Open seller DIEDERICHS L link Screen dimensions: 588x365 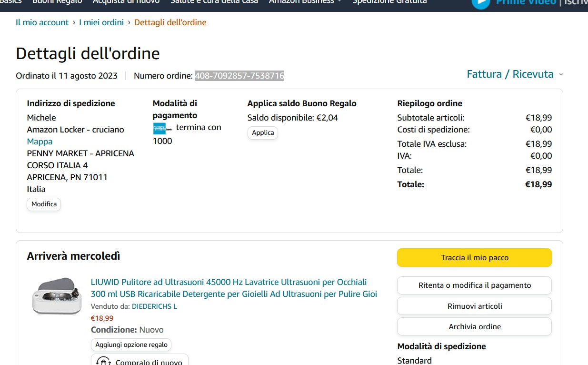tap(154, 306)
